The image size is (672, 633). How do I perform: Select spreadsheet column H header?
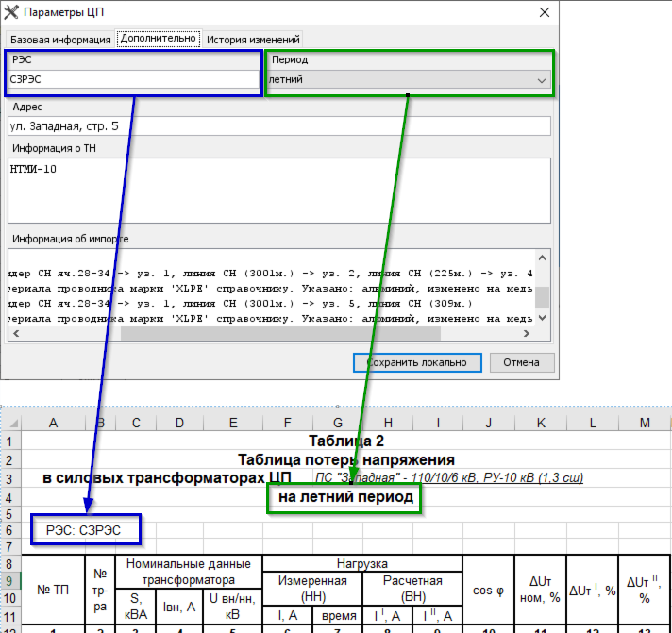click(x=388, y=423)
